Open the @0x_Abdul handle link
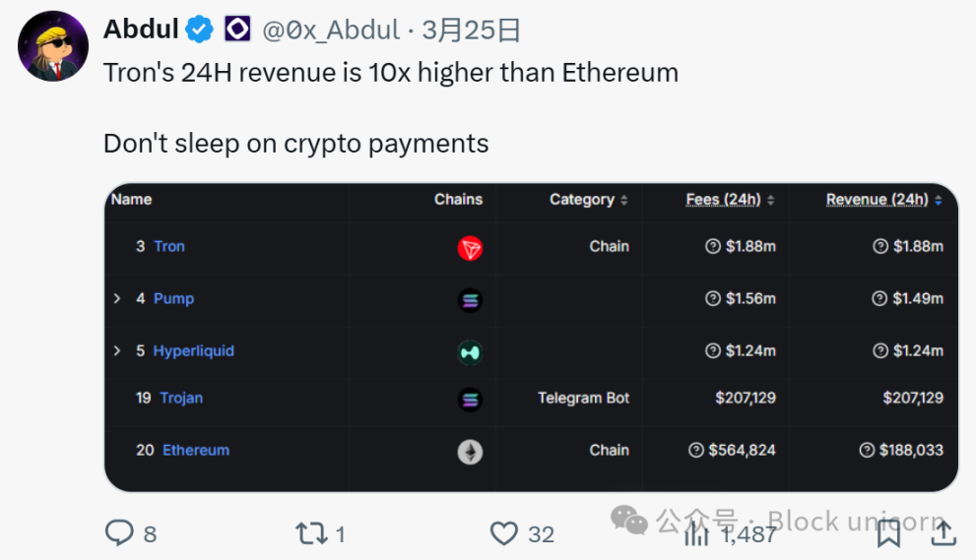 [x=331, y=31]
